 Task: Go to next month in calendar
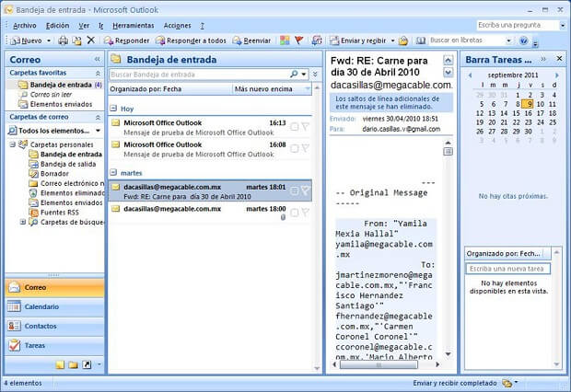coord(557,75)
